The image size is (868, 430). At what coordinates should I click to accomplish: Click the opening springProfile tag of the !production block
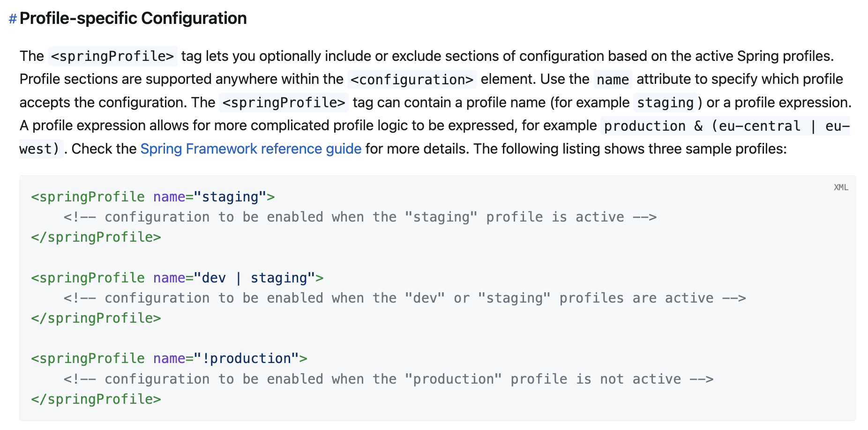pyautogui.click(x=88, y=359)
